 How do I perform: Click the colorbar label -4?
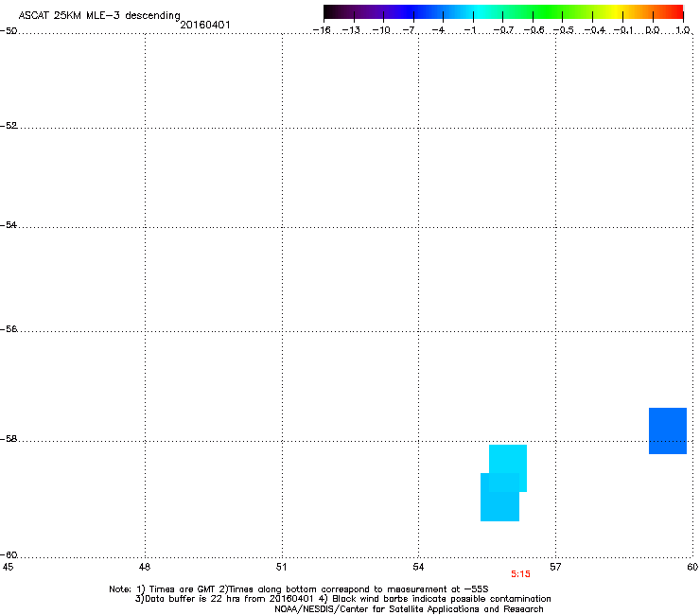[439, 30]
